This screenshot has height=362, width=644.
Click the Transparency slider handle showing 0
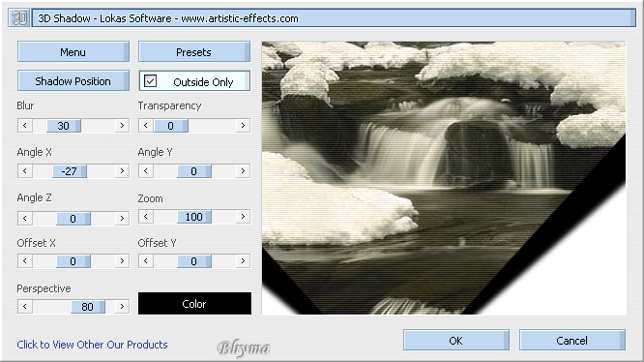tap(171, 126)
